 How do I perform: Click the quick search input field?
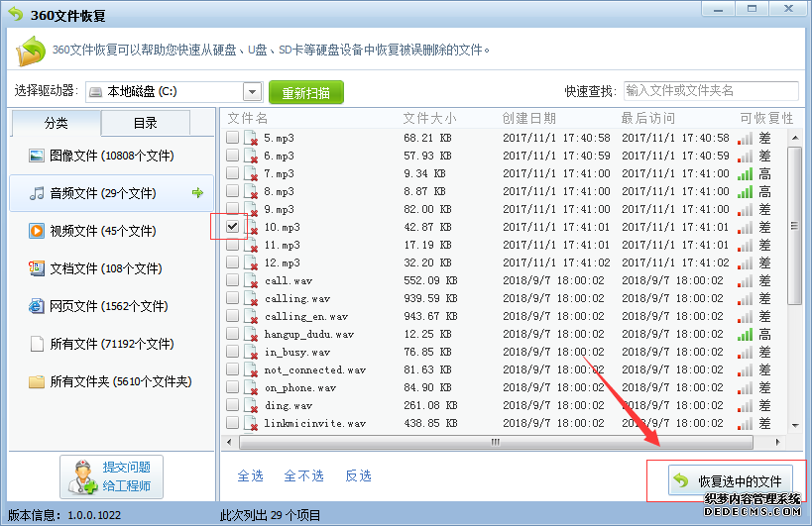point(710,91)
